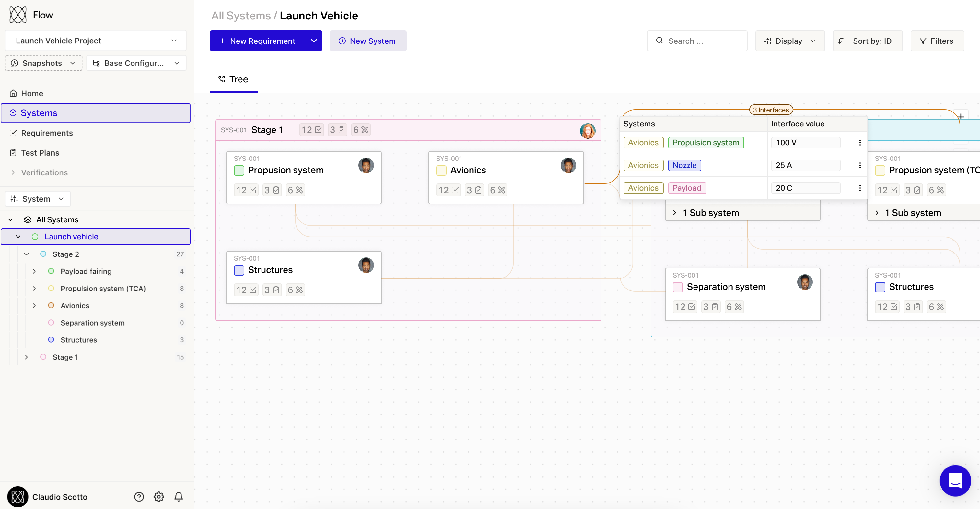Open the Launch Vehicle Project dropdown
Image resolution: width=980 pixels, height=509 pixels.
tap(96, 41)
